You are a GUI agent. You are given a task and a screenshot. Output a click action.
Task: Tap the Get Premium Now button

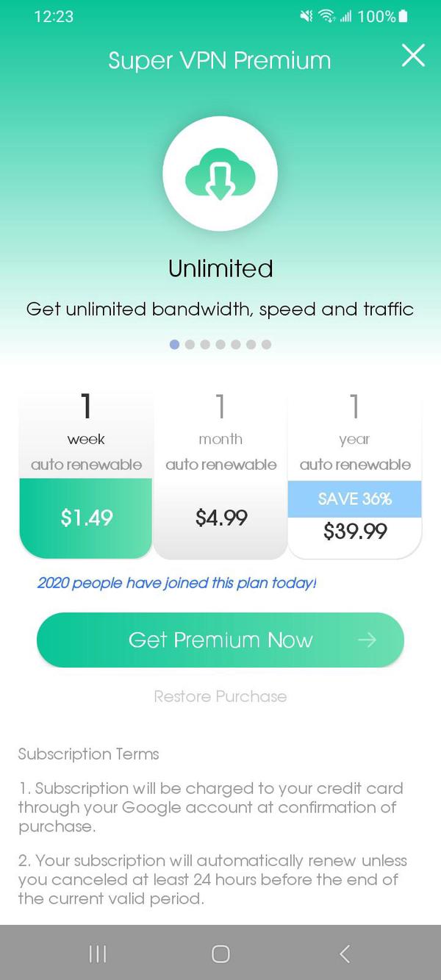point(220,640)
